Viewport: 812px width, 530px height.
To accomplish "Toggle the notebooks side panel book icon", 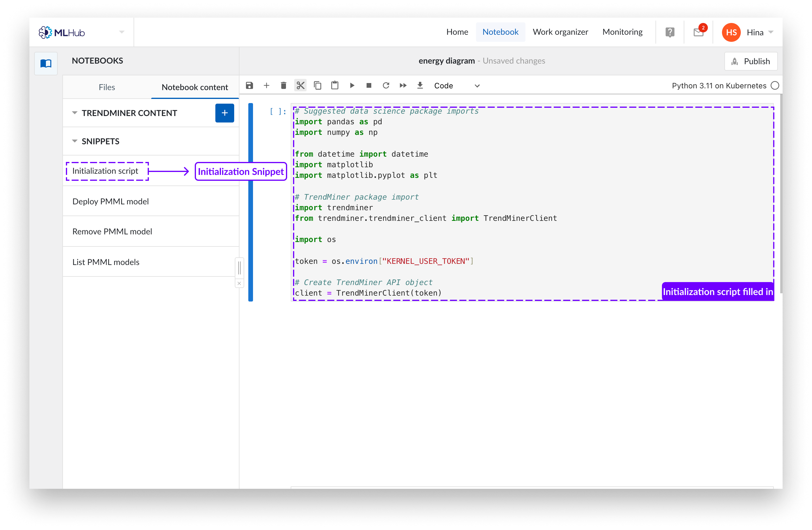I will click(46, 64).
